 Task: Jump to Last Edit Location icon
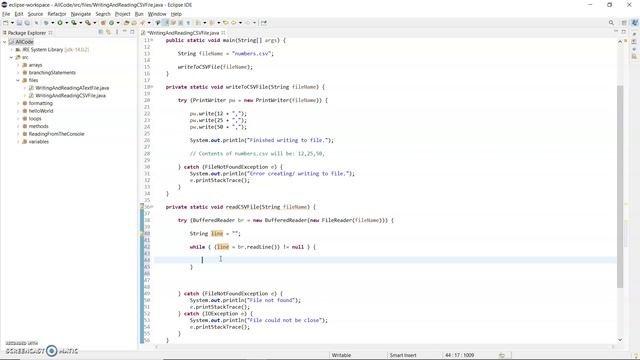tap(225, 23)
